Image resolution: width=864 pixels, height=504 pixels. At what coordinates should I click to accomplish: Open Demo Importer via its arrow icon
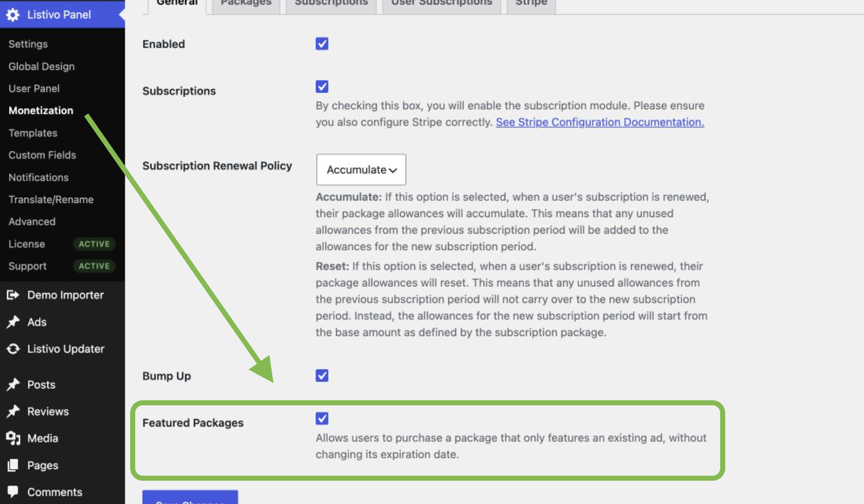click(x=13, y=295)
